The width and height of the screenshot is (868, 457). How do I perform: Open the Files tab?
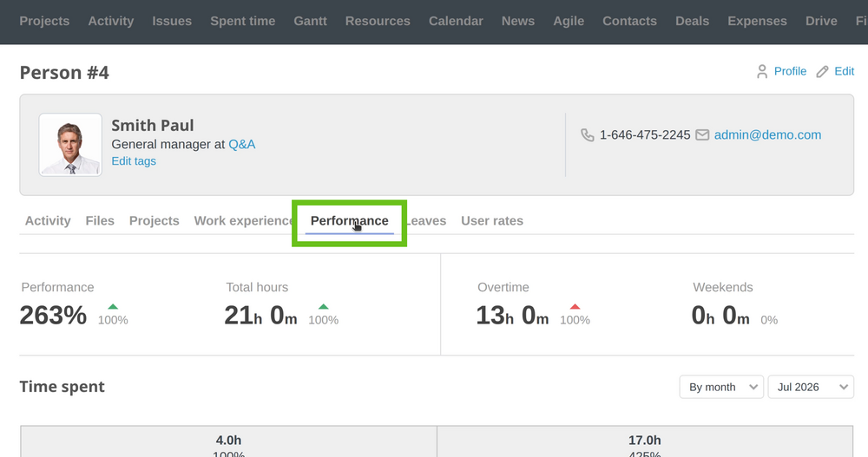100,221
